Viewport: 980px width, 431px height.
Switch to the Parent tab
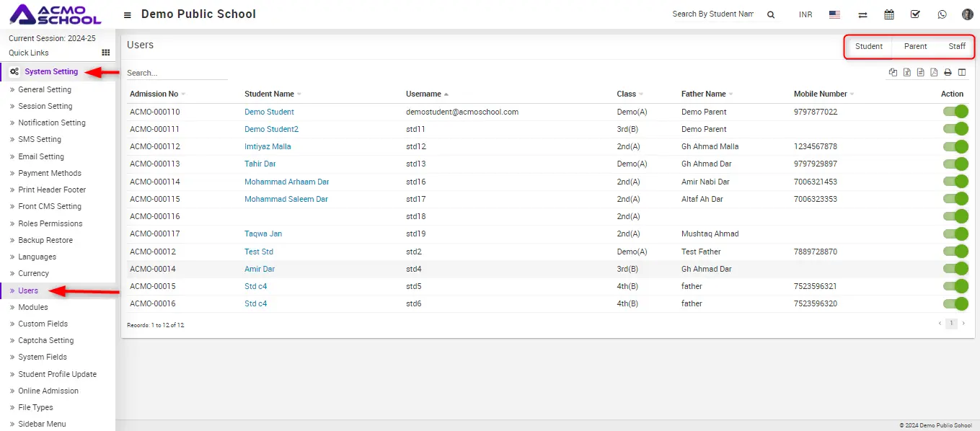tap(915, 46)
